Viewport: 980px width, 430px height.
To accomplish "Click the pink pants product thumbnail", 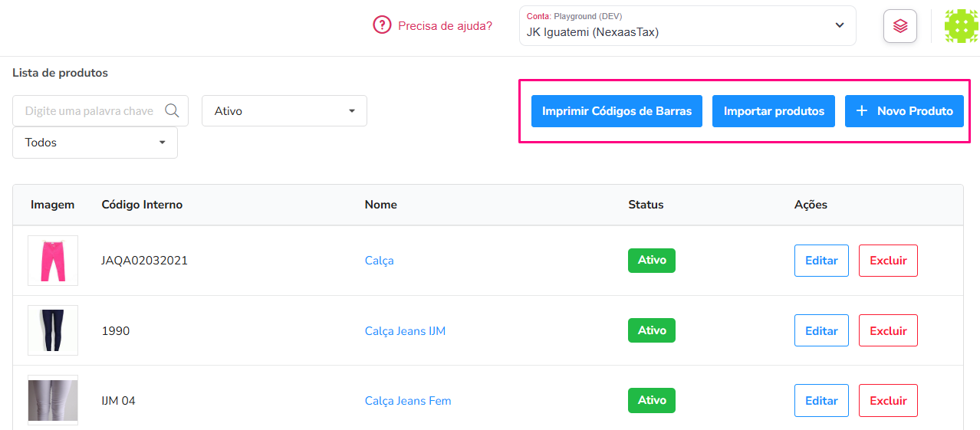I will pyautogui.click(x=53, y=261).
